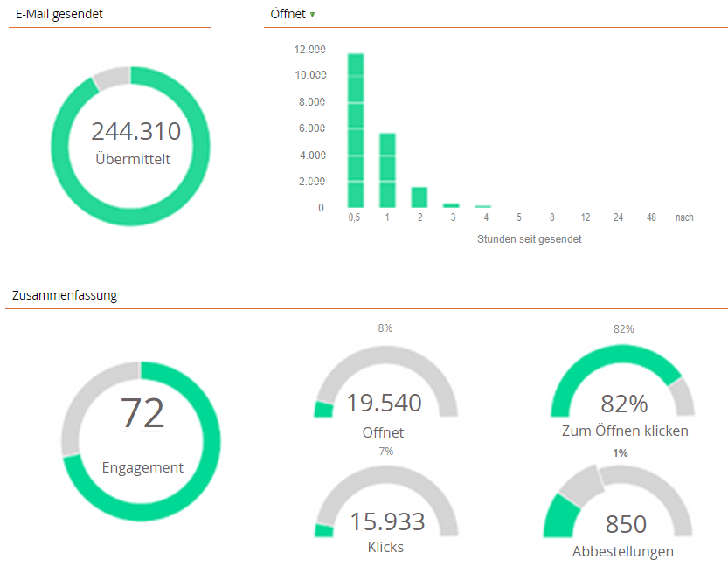This screenshot has height=566, width=728.
Task: Click the Klicks label under gauge
Action: point(385,547)
